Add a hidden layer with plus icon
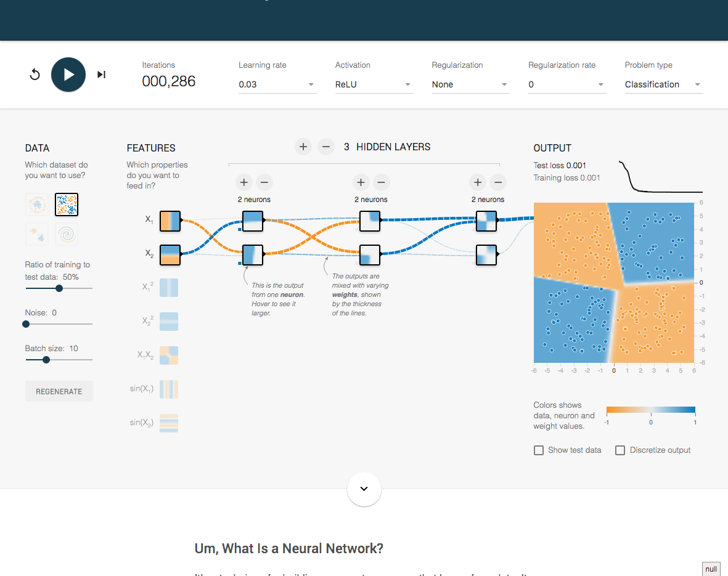 point(303,147)
